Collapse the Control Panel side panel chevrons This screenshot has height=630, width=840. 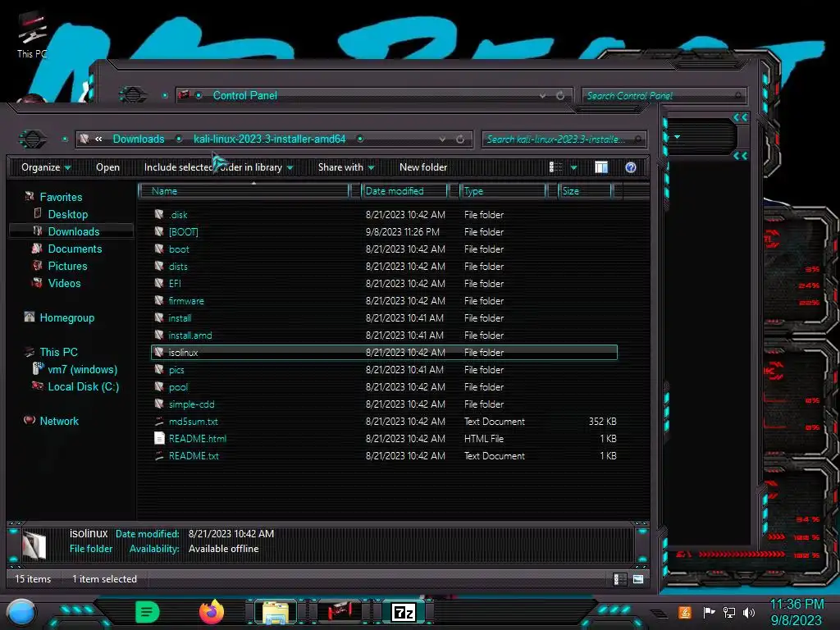coord(741,117)
